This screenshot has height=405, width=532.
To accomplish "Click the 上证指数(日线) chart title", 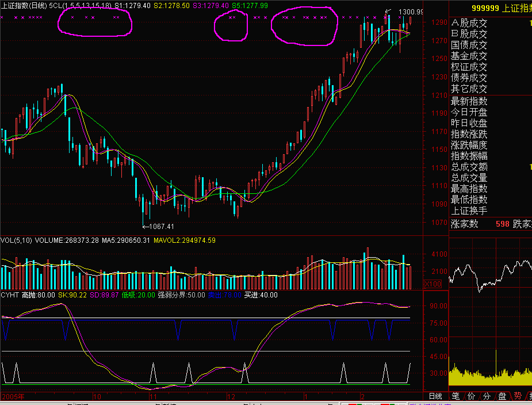I will coord(24,6).
